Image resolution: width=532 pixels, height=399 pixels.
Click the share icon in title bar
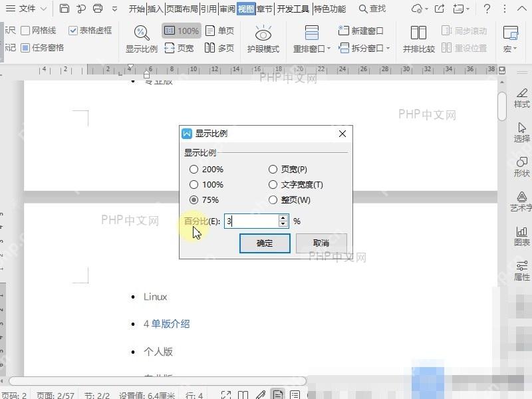440,9
